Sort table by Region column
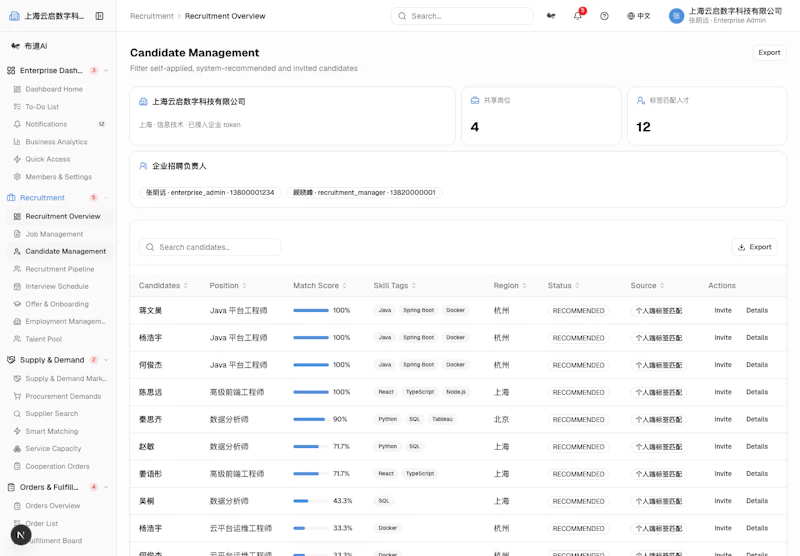This screenshot has width=800, height=556. [x=510, y=286]
